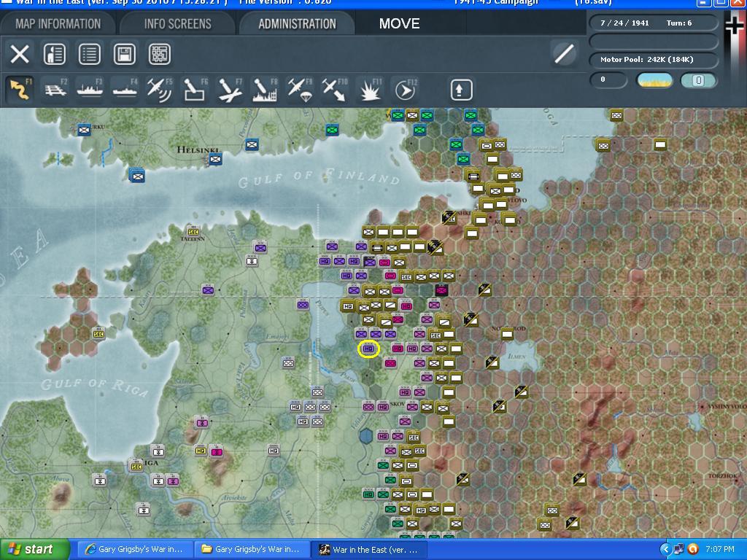Image resolution: width=747 pixels, height=560 pixels.
Task: Click the date and turn display
Action: pos(653,23)
